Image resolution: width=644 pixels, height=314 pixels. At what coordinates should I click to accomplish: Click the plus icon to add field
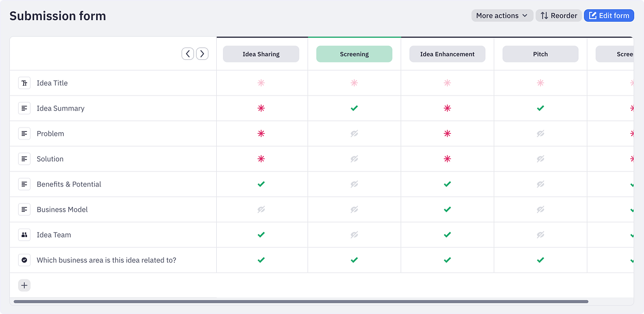pos(24,286)
